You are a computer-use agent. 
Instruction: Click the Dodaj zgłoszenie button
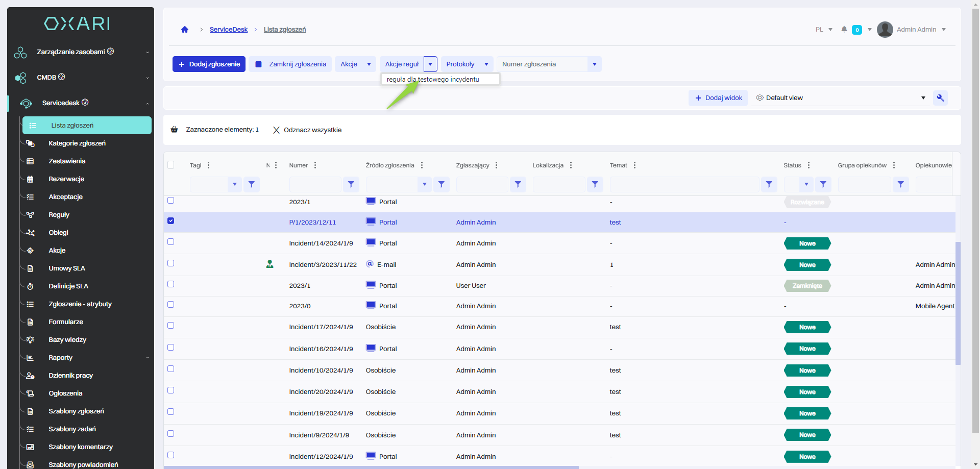pos(209,64)
